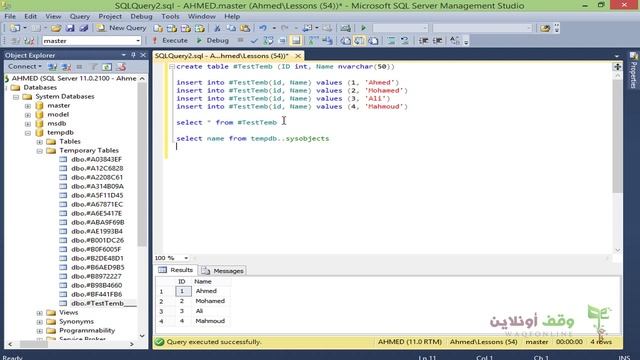
Task: Click the green Start play icon
Action: [x=363, y=28]
